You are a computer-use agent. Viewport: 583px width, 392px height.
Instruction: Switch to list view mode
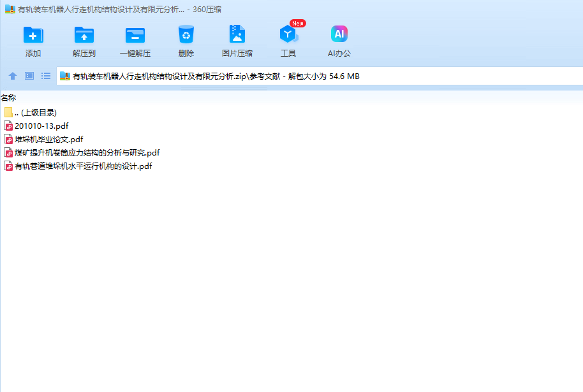pos(46,76)
